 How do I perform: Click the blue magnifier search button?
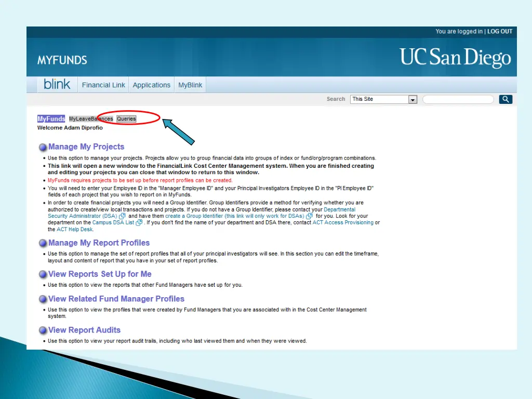coord(505,99)
